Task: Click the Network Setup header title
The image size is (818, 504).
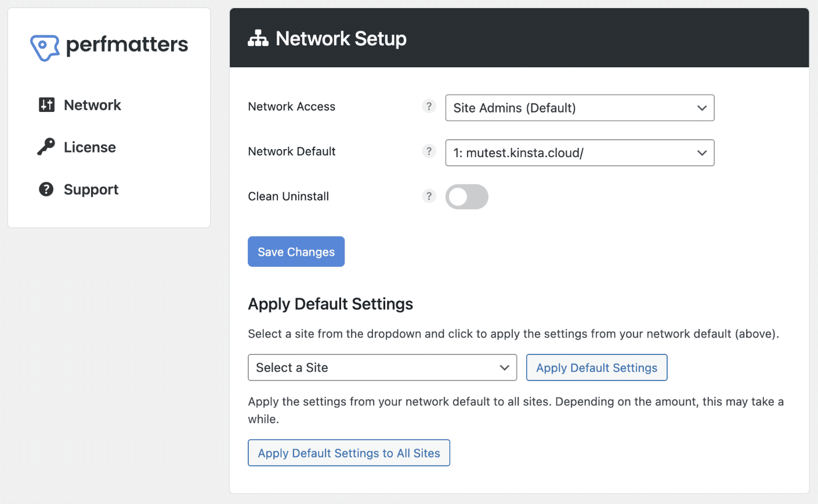Action: (341, 39)
